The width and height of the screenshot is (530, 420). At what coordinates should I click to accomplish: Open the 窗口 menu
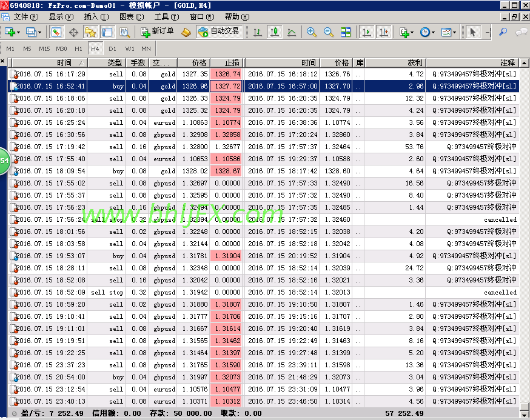(x=202, y=17)
